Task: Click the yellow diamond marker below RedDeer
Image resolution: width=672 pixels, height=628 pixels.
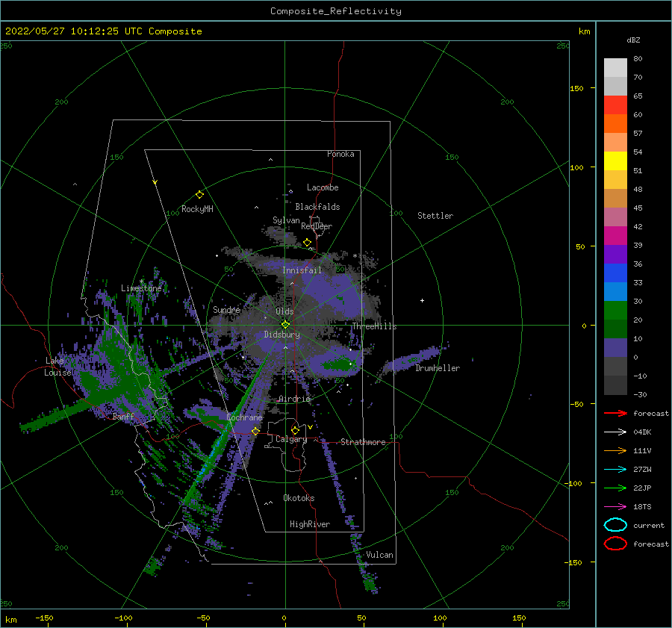Action: point(307,243)
